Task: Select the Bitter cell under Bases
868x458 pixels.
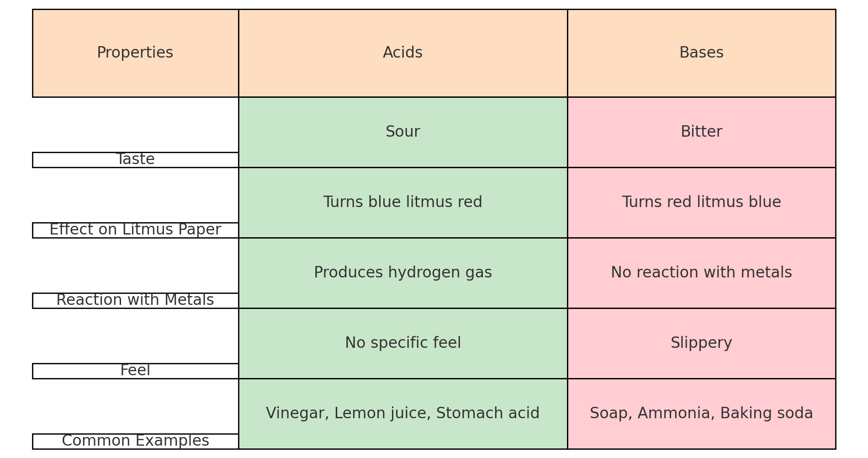Action: click(701, 132)
